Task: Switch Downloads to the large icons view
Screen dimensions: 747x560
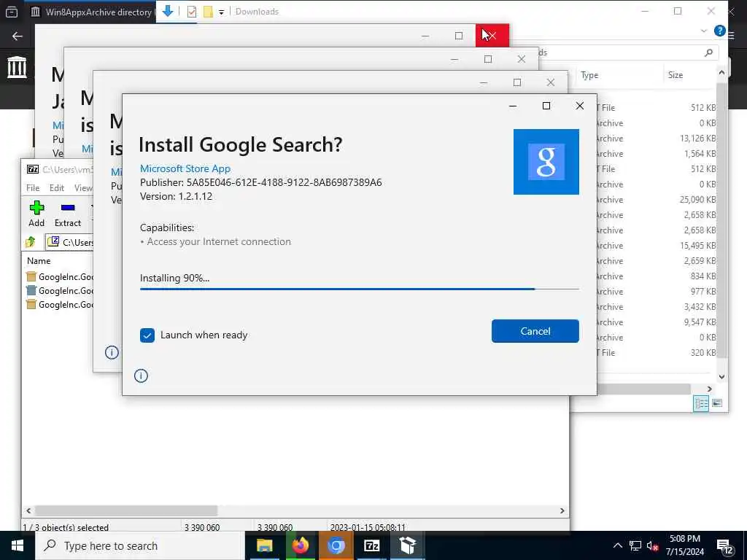Action: 717,403
